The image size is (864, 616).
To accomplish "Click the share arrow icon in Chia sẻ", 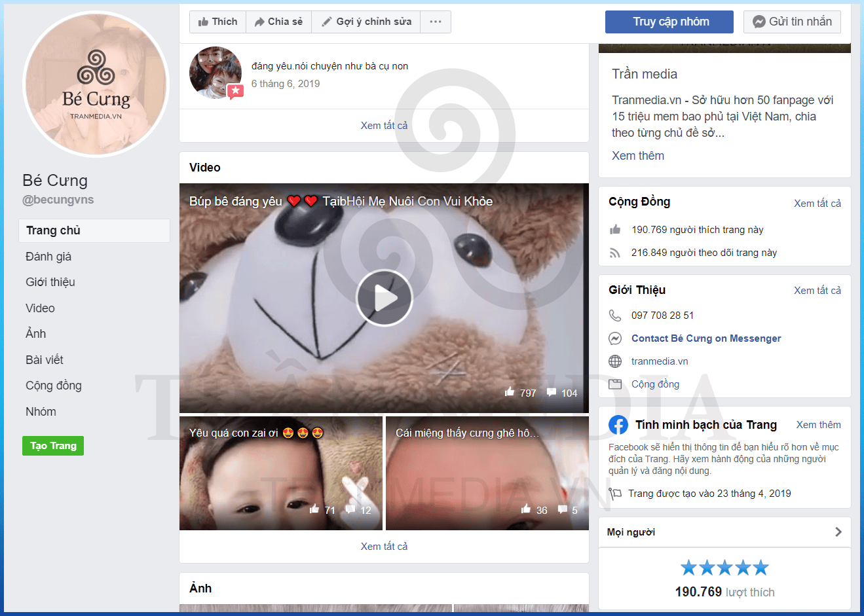I will (259, 22).
